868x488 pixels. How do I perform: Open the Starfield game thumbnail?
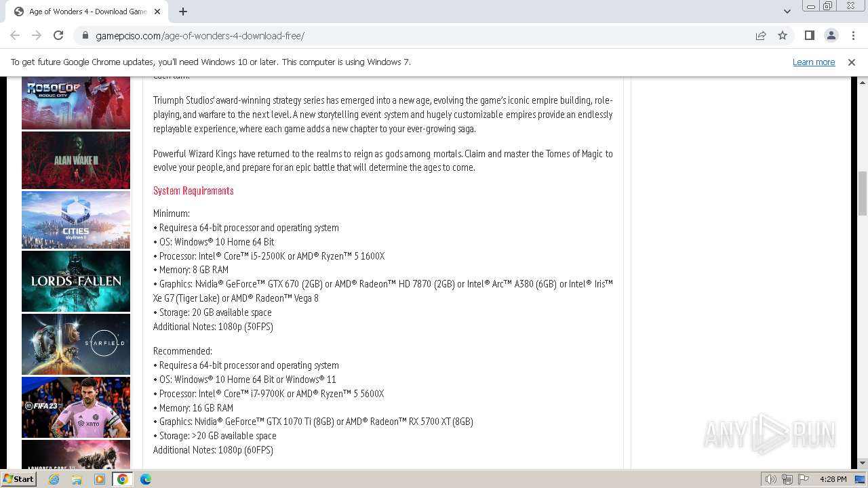click(76, 344)
